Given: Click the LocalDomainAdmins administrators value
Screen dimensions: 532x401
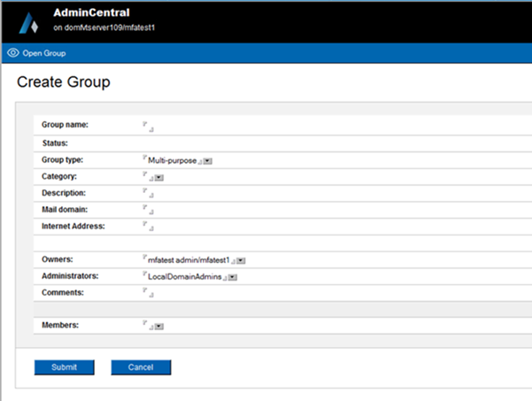Looking at the screenshot, I should tap(184, 277).
